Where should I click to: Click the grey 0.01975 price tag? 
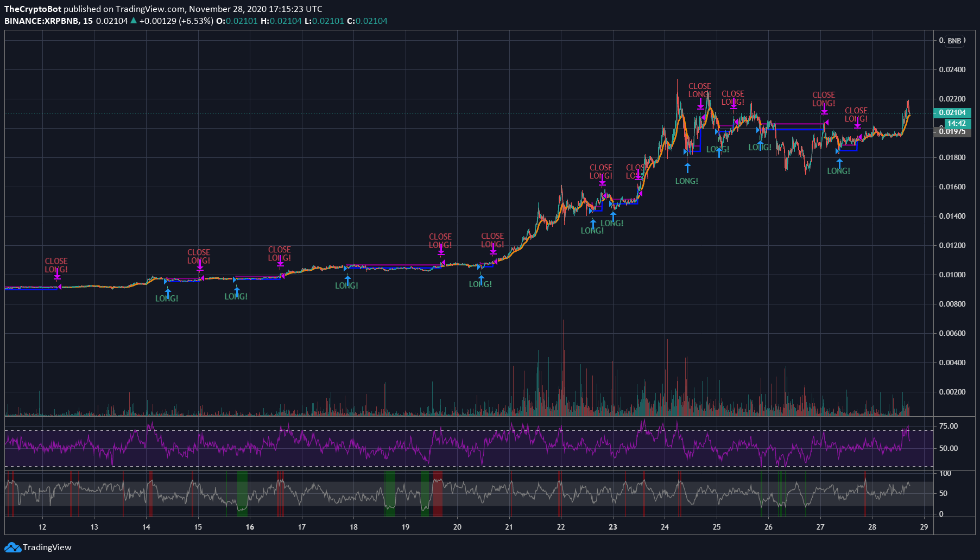tap(952, 131)
